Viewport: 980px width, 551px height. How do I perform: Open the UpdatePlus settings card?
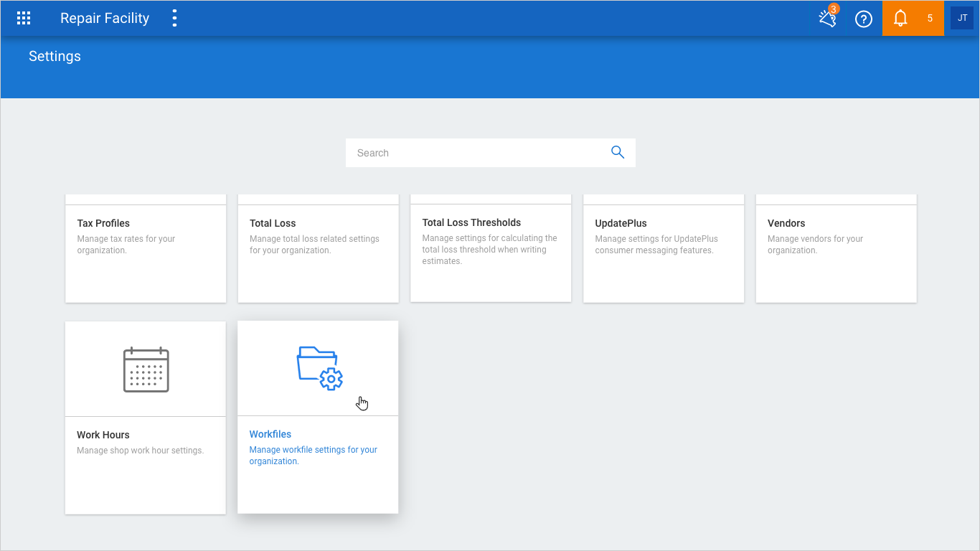pos(664,248)
